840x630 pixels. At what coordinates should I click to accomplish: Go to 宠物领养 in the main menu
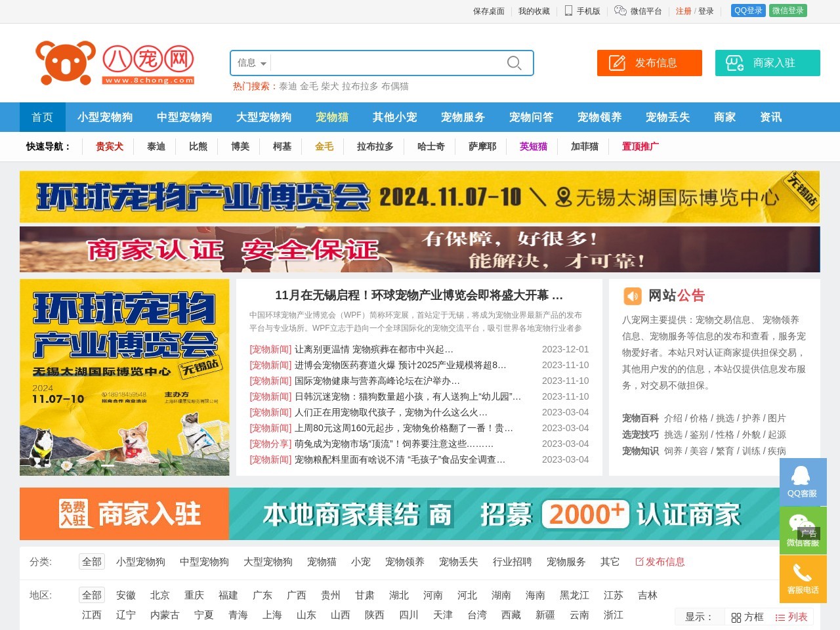tap(599, 117)
